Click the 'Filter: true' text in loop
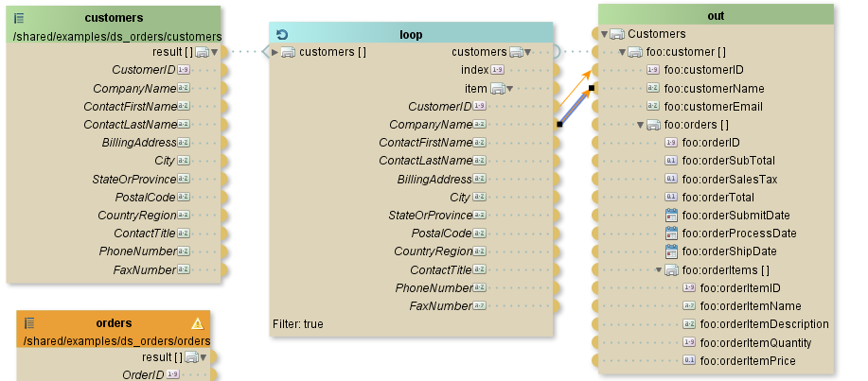Viewport: 868px width, 381px height. tap(298, 324)
